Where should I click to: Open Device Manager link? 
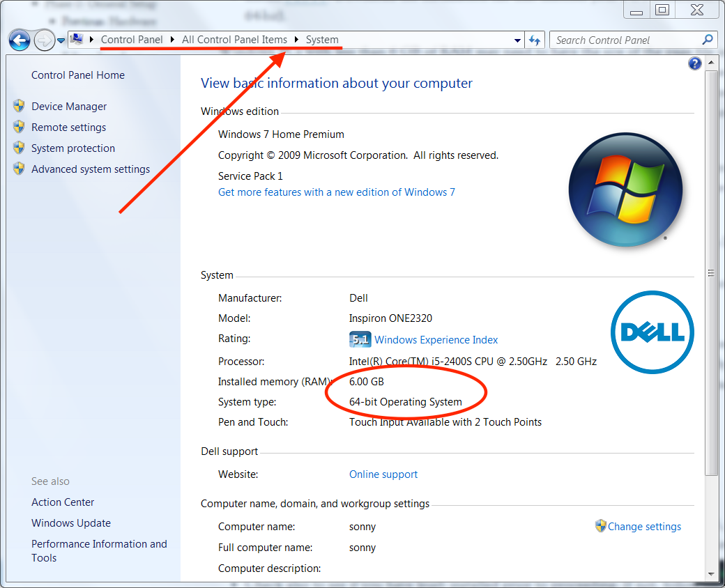click(69, 107)
